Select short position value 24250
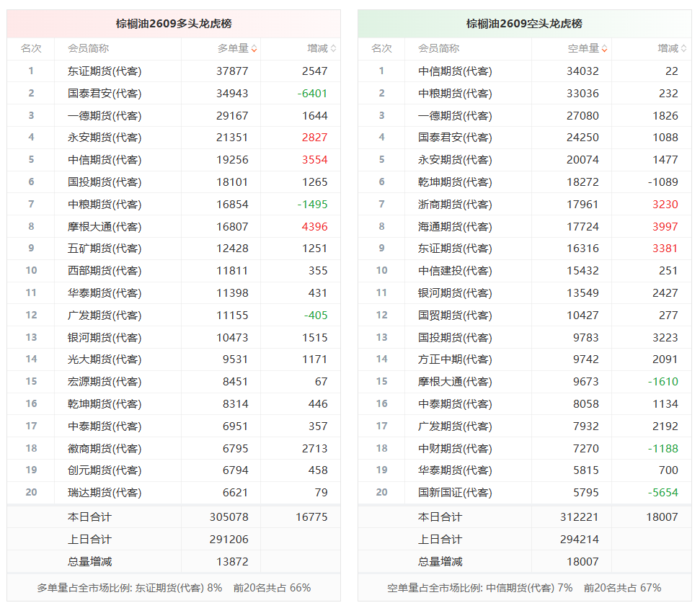Image resolution: width=700 pixels, height=608 pixels. (x=582, y=138)
